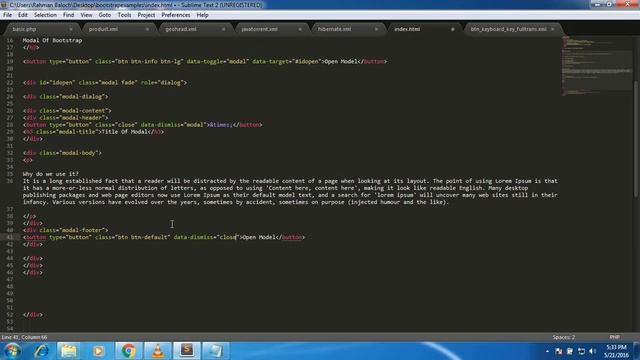Switch to the hibernate.xml tab
The image size is (640, 360).
[x=334, y=29]
